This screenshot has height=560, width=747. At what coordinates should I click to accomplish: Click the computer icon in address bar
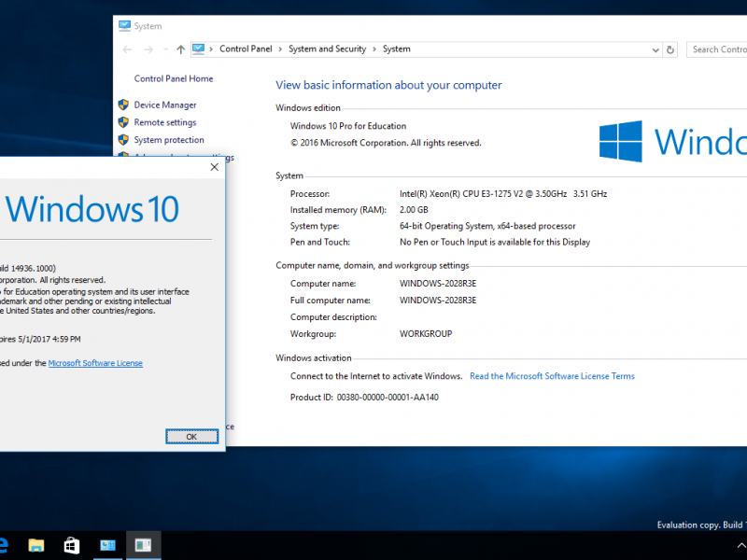pyautogui.click(x=198, y=49)
